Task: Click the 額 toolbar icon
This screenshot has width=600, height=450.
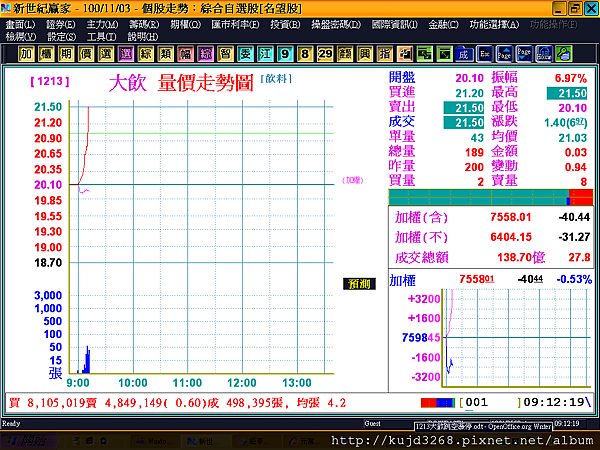Action: [345, 54]
